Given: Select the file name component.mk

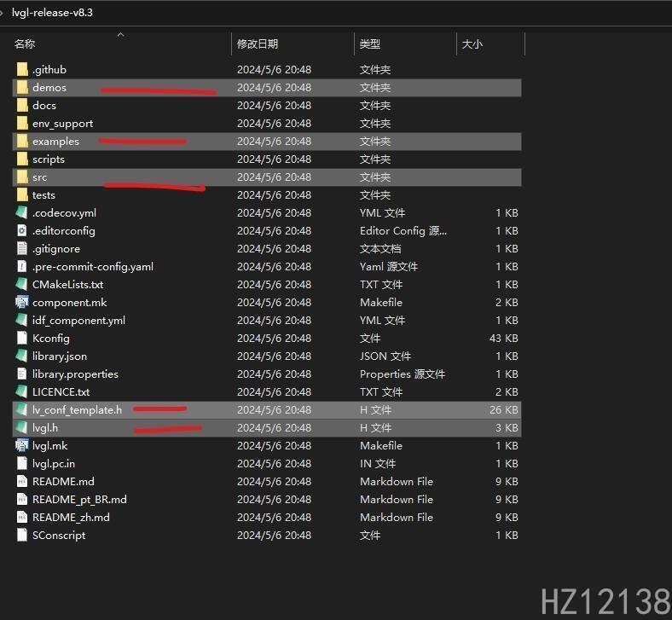Looking at the screenshot, I should pos(69,303).
